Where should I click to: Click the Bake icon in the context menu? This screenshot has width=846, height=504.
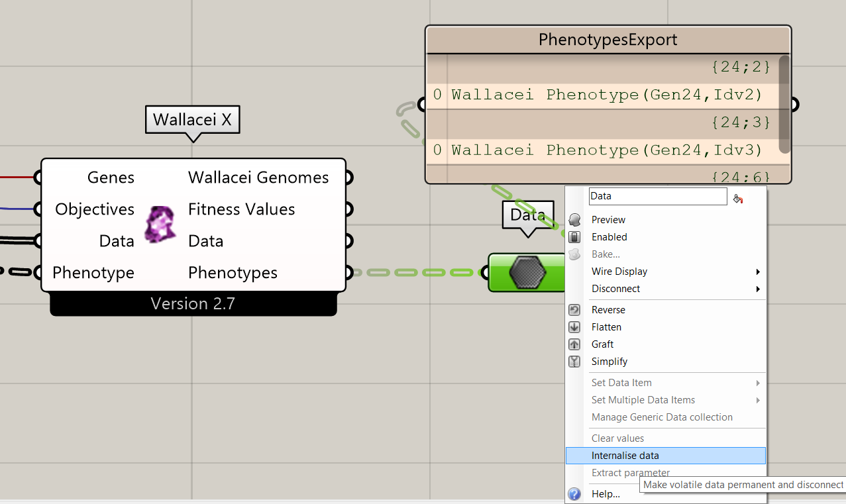(x=574, y=254)
